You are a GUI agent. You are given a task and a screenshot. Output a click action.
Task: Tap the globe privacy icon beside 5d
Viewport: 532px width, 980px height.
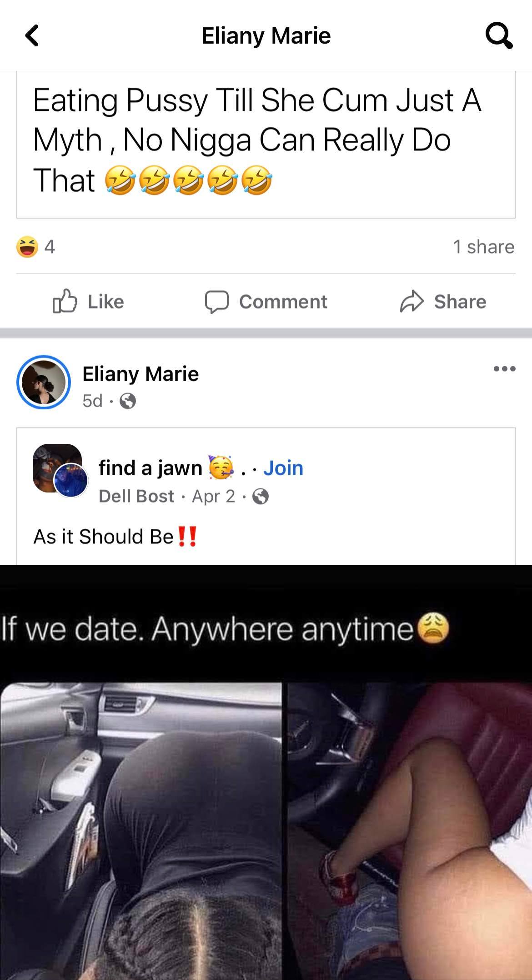[128, 401]
